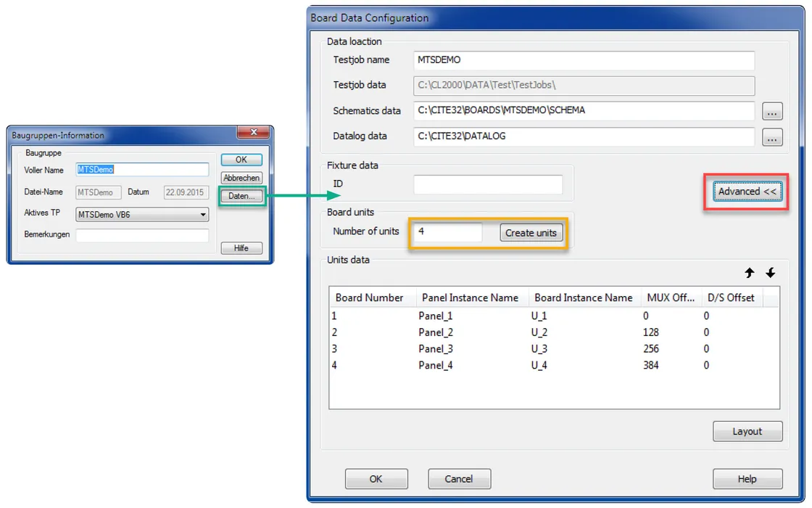Collapse the Advanced << section

[747, 192]
